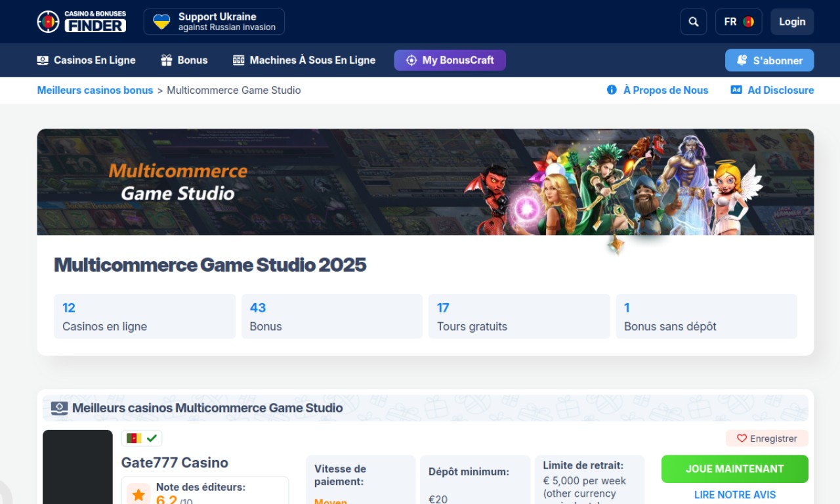Select the Note des éditeurs label
Screen dimensions: 840x504
tap(201, 488)
